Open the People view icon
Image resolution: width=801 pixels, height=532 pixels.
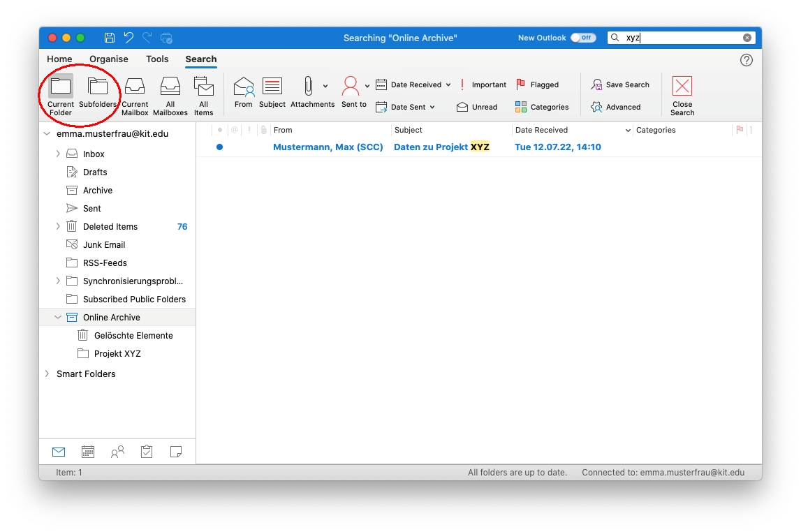pos(117,452)
